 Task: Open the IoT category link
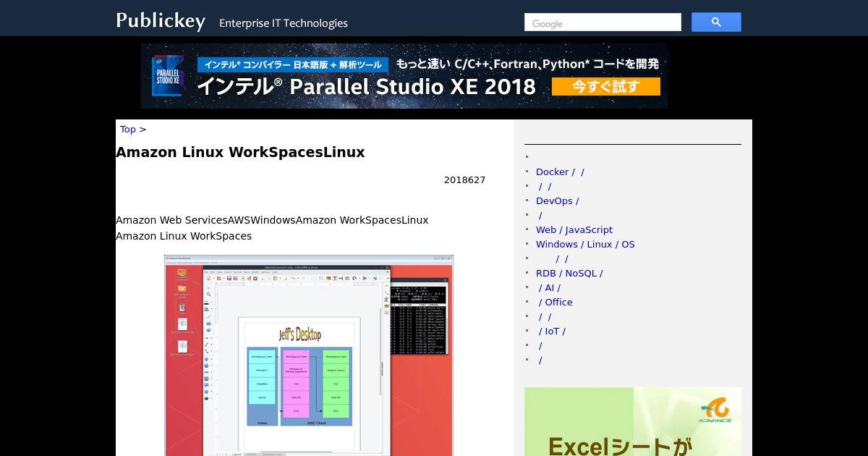pos(551,331)
